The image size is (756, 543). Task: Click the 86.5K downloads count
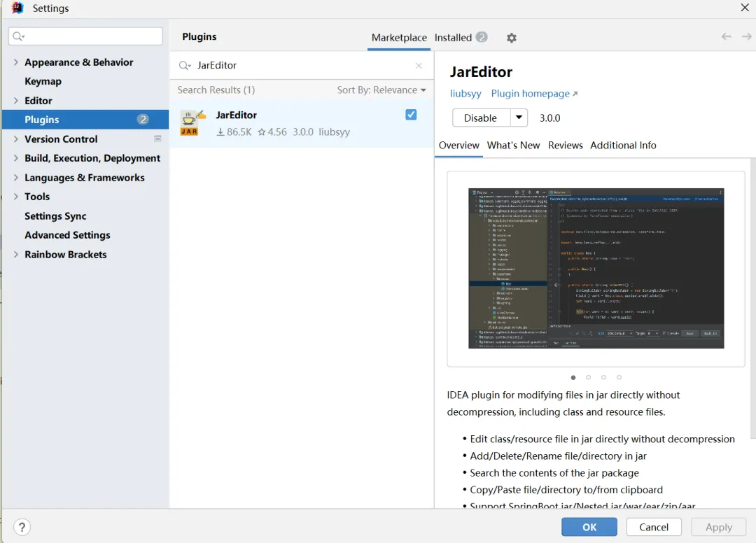click(234, 132)
